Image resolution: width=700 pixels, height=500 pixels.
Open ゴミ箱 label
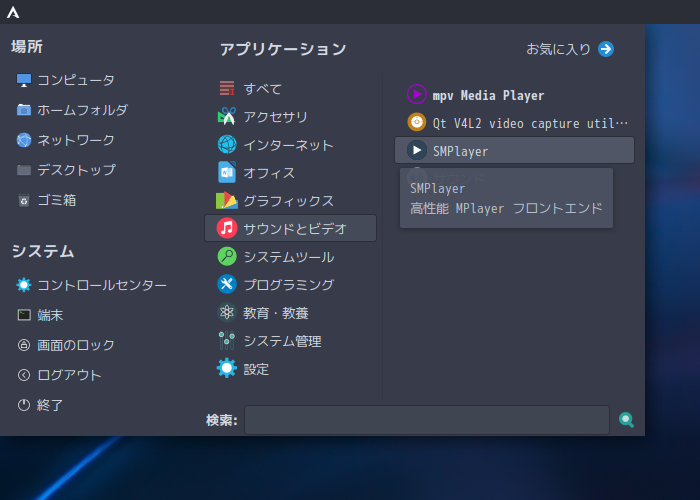coord(57,200)
